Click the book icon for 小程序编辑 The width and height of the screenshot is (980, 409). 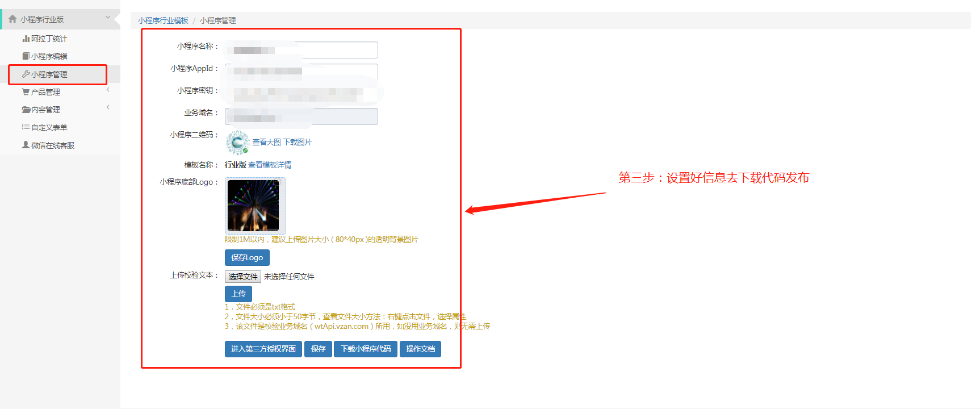tap(26, 56)
